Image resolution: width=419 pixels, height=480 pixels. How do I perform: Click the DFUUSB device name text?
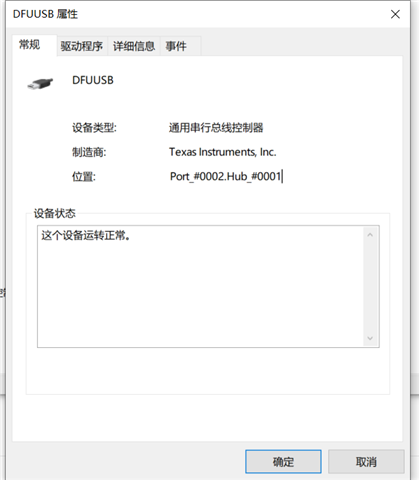tap(93, 80)
